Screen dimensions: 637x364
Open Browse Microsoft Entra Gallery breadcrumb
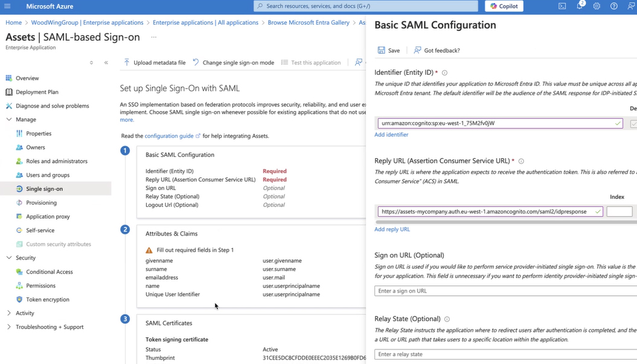(x=309, y=22)
